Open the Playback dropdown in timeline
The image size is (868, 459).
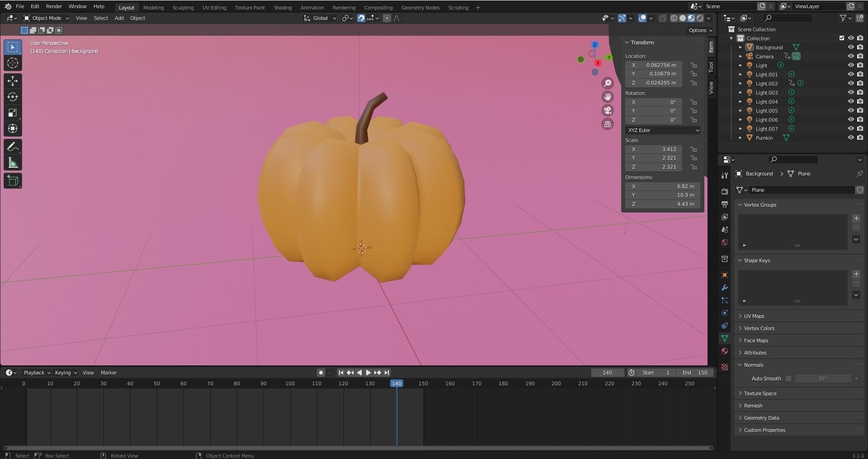point(37,373)
